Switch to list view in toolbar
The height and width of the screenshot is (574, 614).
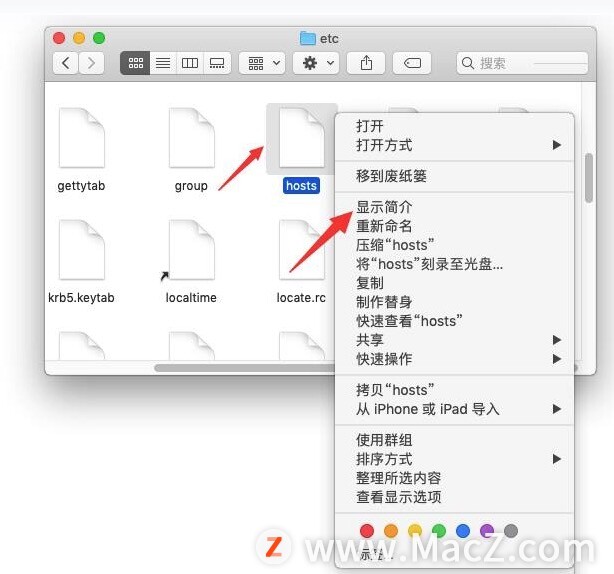coord(163,63)
